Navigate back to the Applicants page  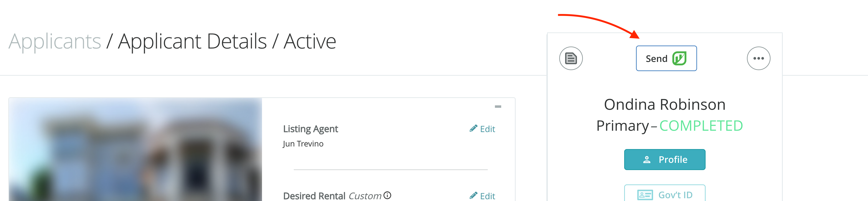(55, 41)
